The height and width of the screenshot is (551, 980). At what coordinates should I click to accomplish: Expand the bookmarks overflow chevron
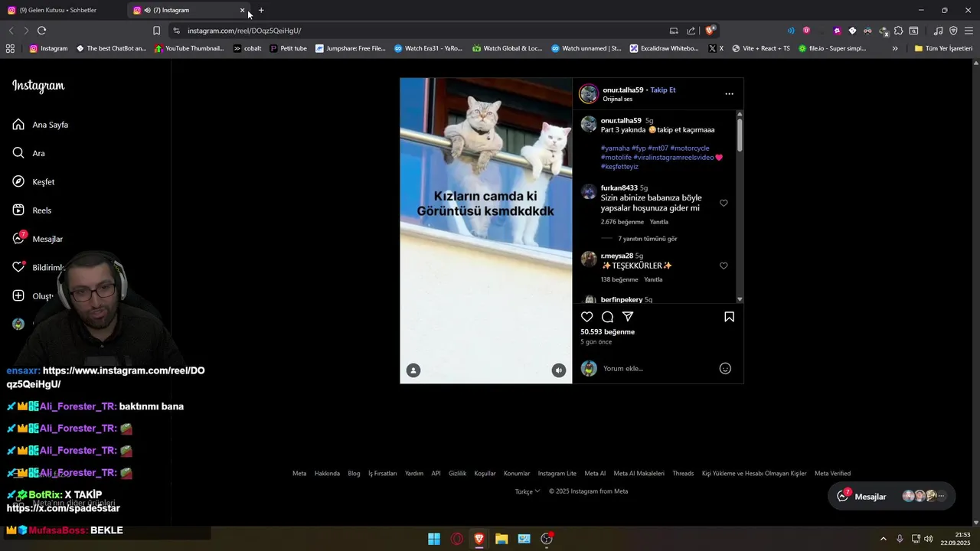(895, 48)
